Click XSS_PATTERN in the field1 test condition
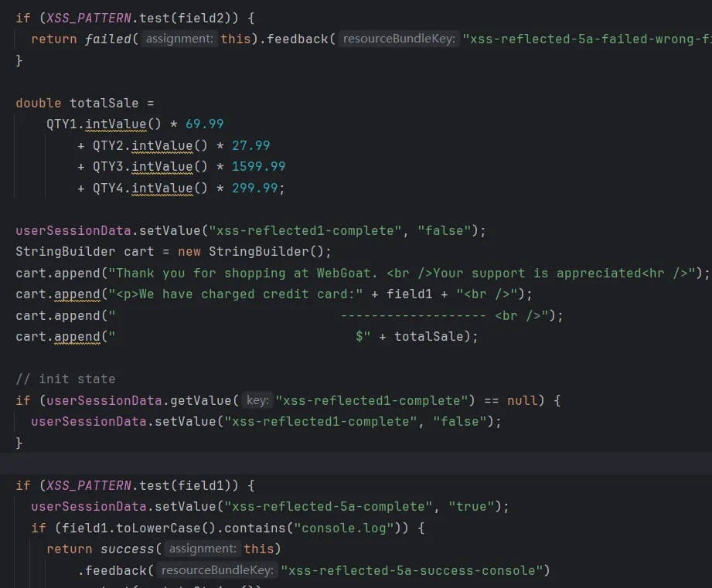This screenshot has width=712, height=588. [89, 486]
